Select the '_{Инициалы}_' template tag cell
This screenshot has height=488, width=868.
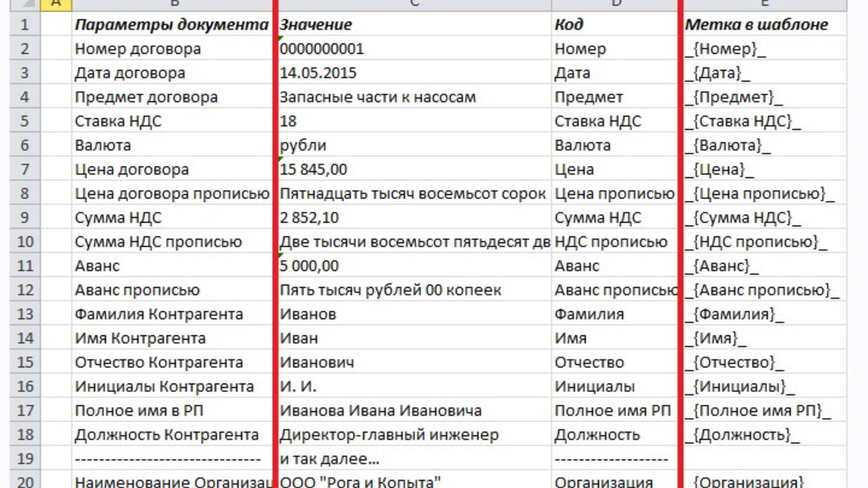pos(763,387)
